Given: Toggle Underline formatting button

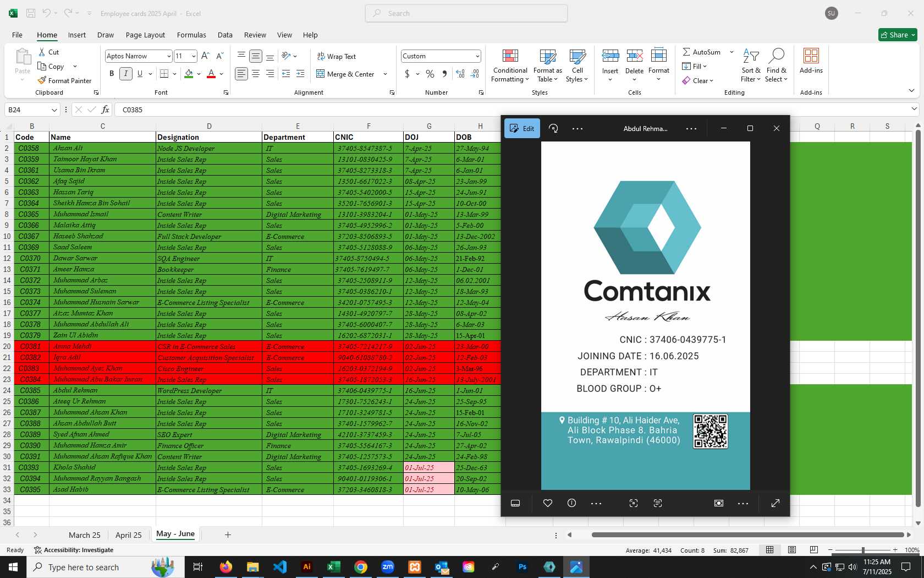Looking at the screenshot, I should (x=140, y=74).
